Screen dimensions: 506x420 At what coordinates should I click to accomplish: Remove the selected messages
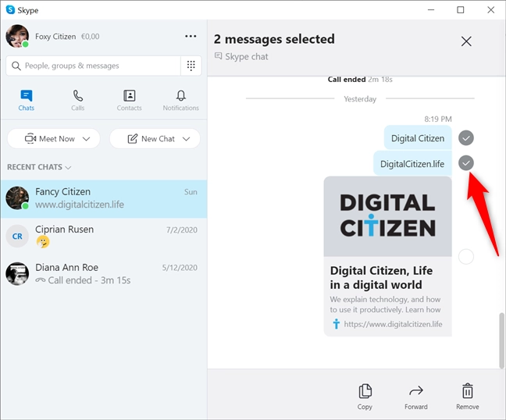(468, 397)
